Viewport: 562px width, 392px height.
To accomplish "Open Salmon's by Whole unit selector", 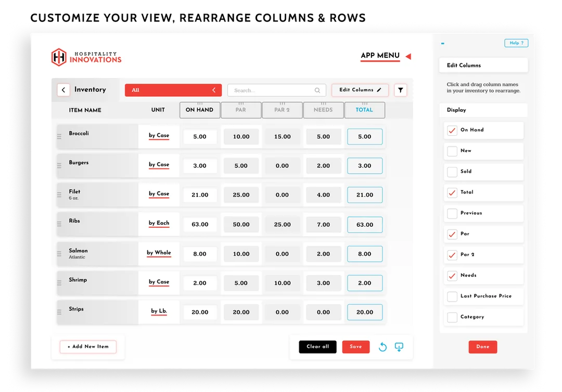I will 159,253.
